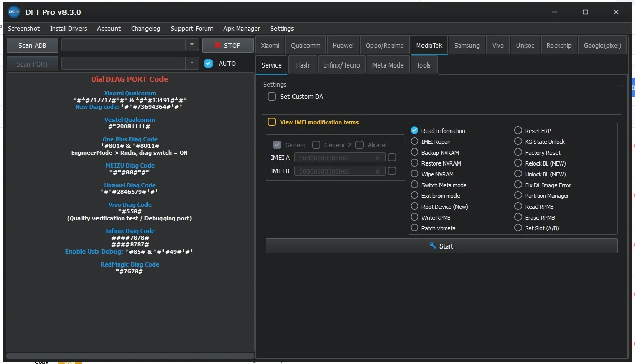Open the Flash sub-tab
Image resolution: width=635 pixels, height=364 pixels.
(x=303, y=65)
